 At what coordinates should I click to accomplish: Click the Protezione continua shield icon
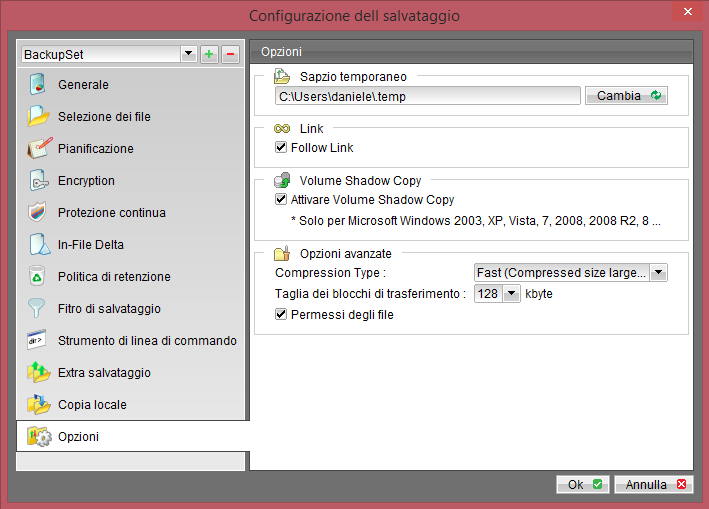point(37,212)
